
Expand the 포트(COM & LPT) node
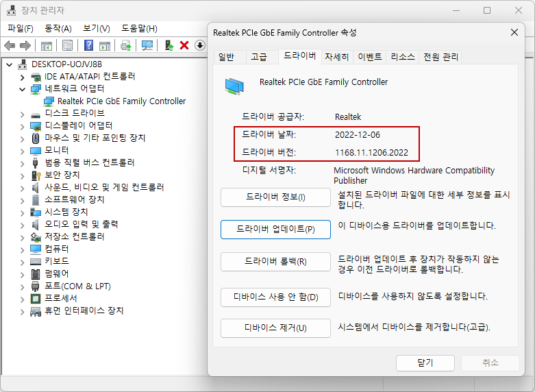tap(23, 286)
